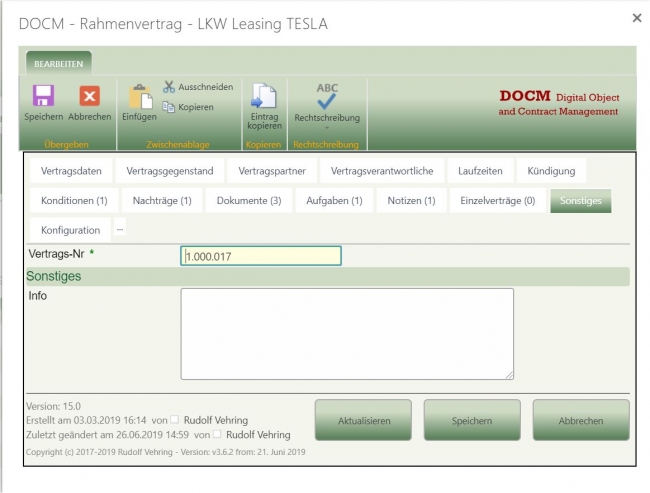Viewport: 650px width, 493px height.
Task: Focus the Vertrags-Nr input field
Action: (x=261, y=256)
